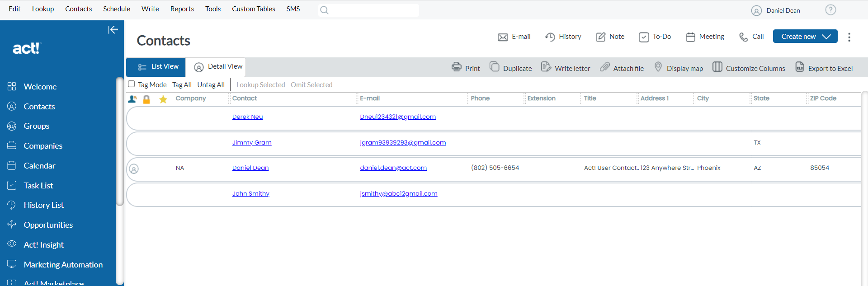Open the Reports menu
Viewport: 868px width, 286px height.
tap(182, 9)
